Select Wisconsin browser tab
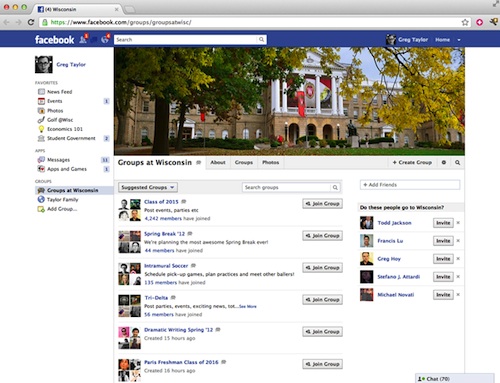 click(x=78, y=9)
